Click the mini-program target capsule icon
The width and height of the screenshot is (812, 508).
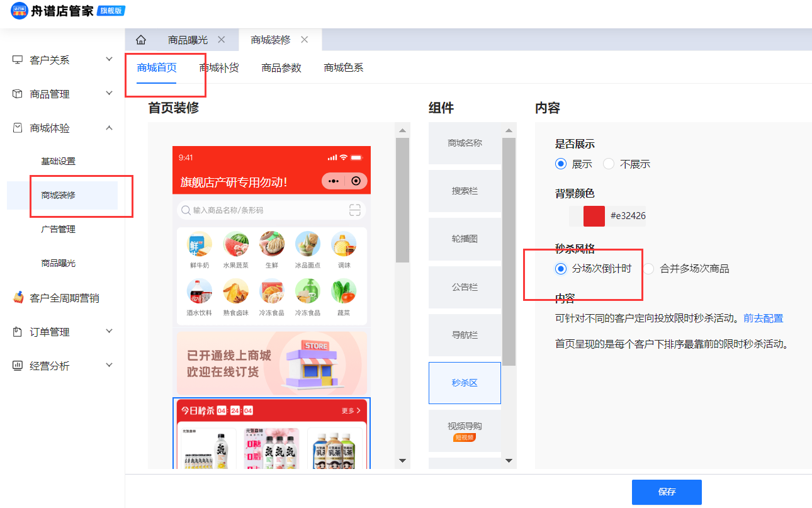coord(356,181)
